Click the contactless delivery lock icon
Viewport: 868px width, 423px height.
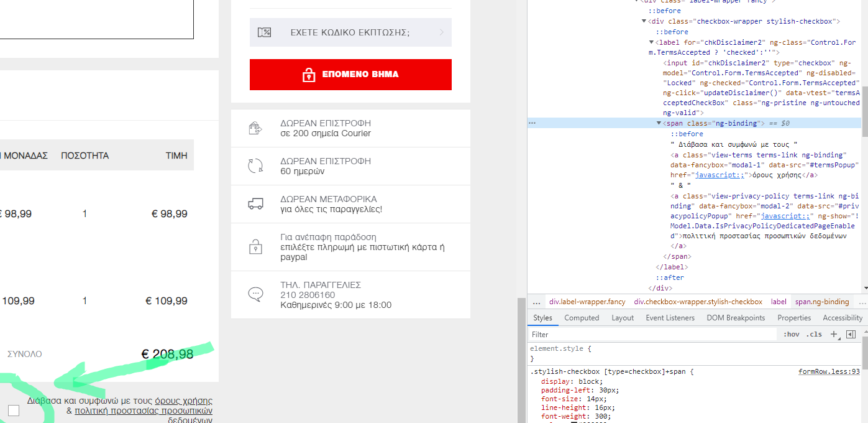(x=255, y=246)
